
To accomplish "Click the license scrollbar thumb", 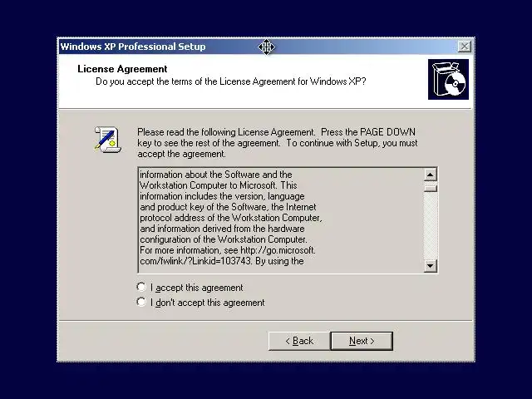I will point(431,188).
